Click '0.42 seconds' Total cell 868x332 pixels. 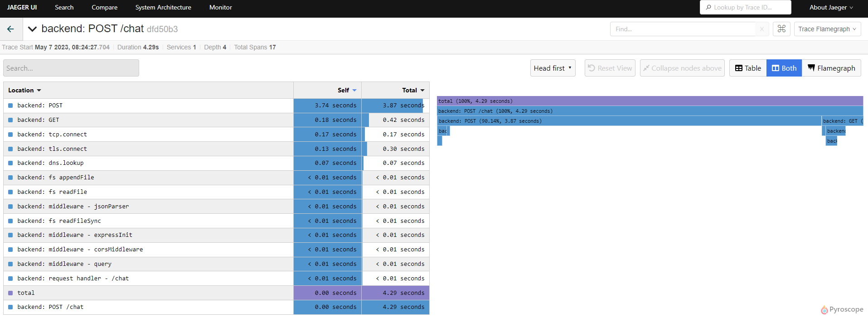point(396,120)
